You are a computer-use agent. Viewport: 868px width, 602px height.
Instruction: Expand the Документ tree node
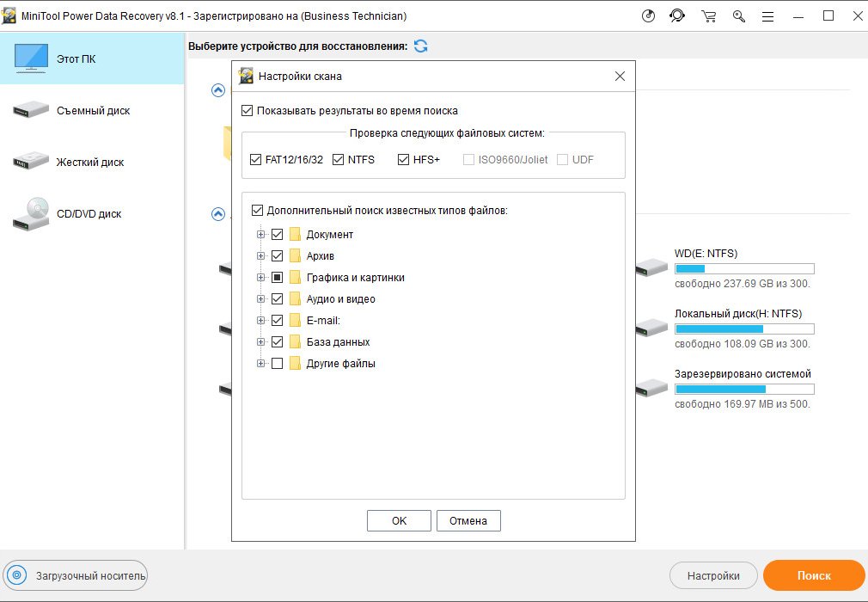tap(260, 234)
